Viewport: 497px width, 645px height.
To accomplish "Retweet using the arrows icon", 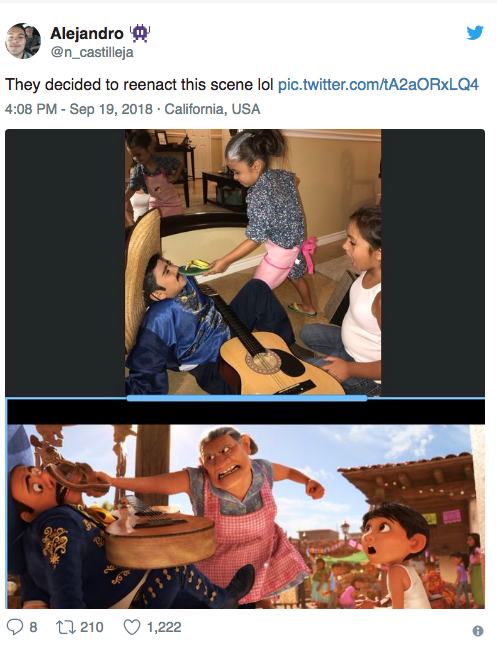I will tap(65, 627).
